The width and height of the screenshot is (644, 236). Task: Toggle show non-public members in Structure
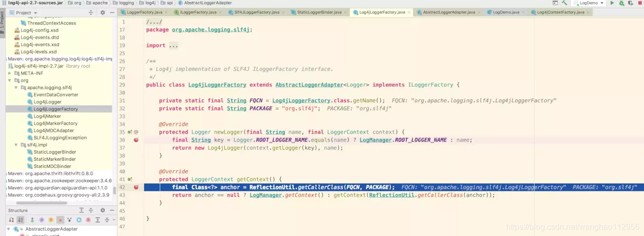click(60, 220)
